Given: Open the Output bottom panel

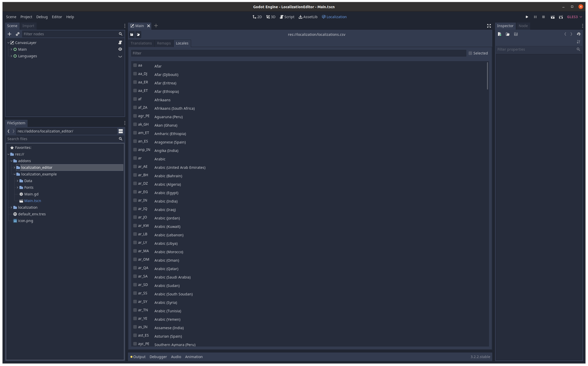Looking at the screenshot, I should (x=139, y=357).
